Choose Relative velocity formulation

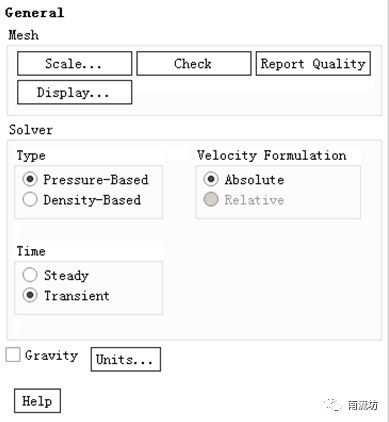(211, 200)
